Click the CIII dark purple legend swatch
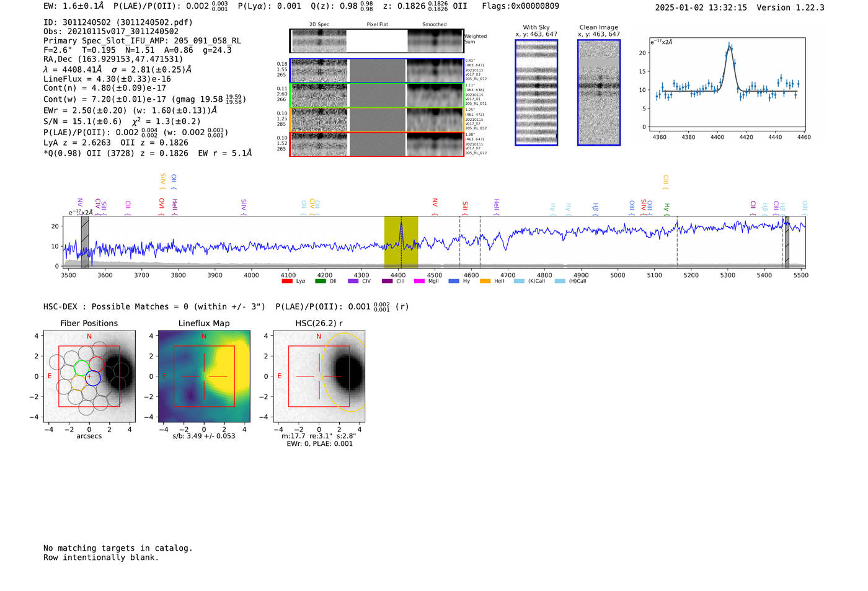Image resolution: width=868 pixels, height=591 pixels. 387,281
